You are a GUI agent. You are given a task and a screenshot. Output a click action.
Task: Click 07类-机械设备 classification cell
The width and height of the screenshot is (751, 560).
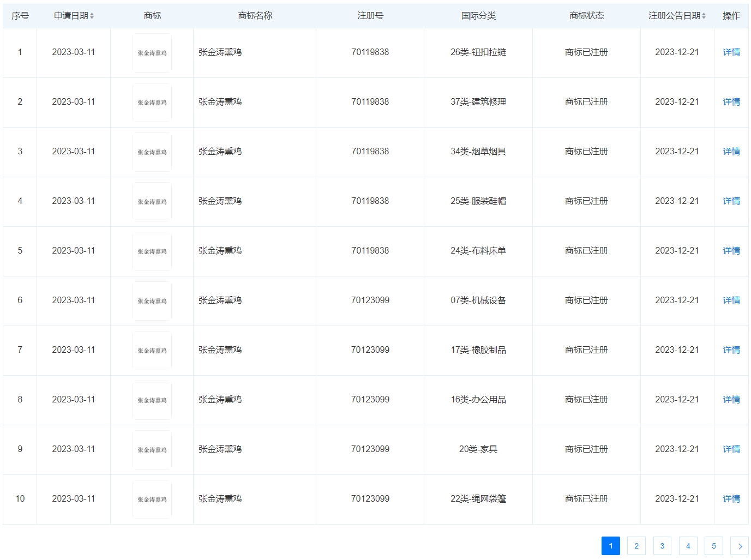(478, 300)
